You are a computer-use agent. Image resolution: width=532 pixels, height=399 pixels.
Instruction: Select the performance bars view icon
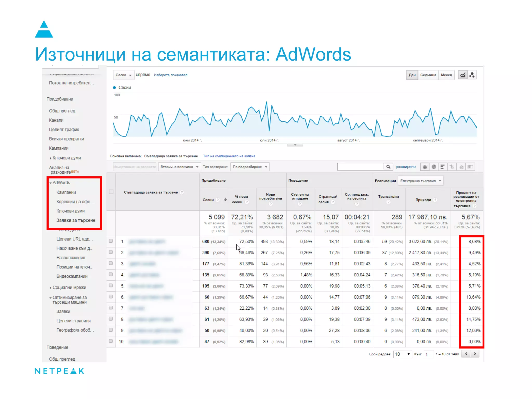pos(443,167)
